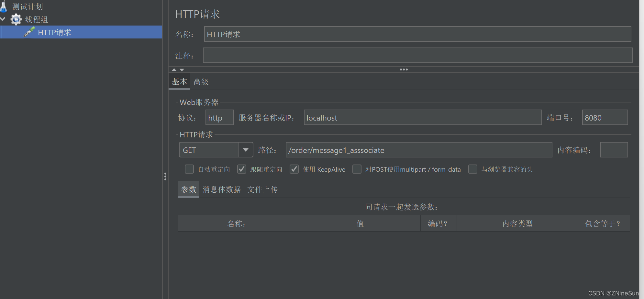Enable the 自动重定向 checkbox
The image size is (644, 299).
tap(189, 169)
